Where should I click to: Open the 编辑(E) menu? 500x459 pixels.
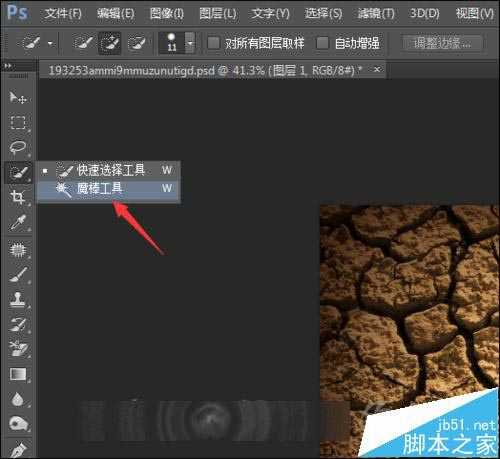(116, 13)
